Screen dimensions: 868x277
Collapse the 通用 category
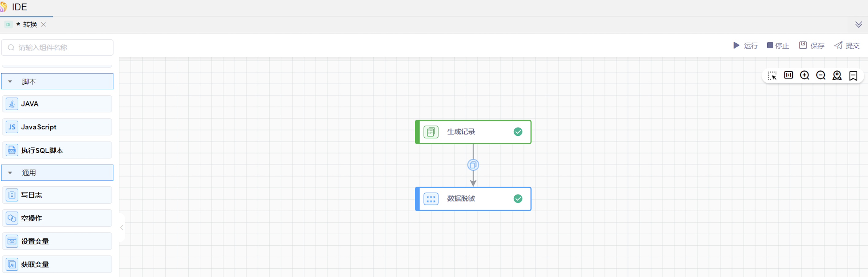10,173
